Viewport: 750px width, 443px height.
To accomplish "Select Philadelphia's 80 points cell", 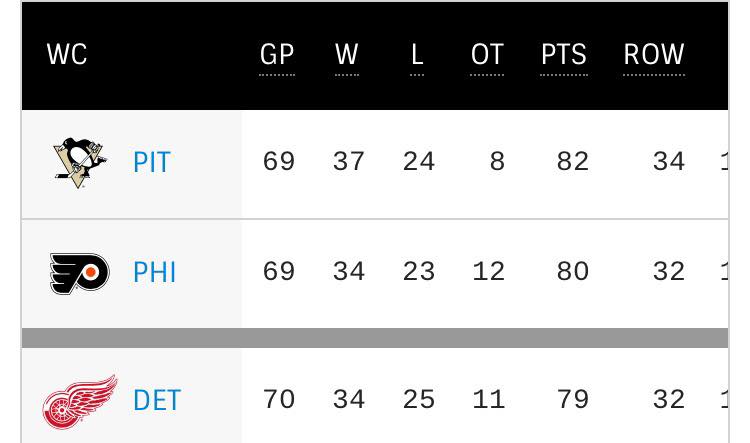I will pyautogui.click(x=573, y=271).
